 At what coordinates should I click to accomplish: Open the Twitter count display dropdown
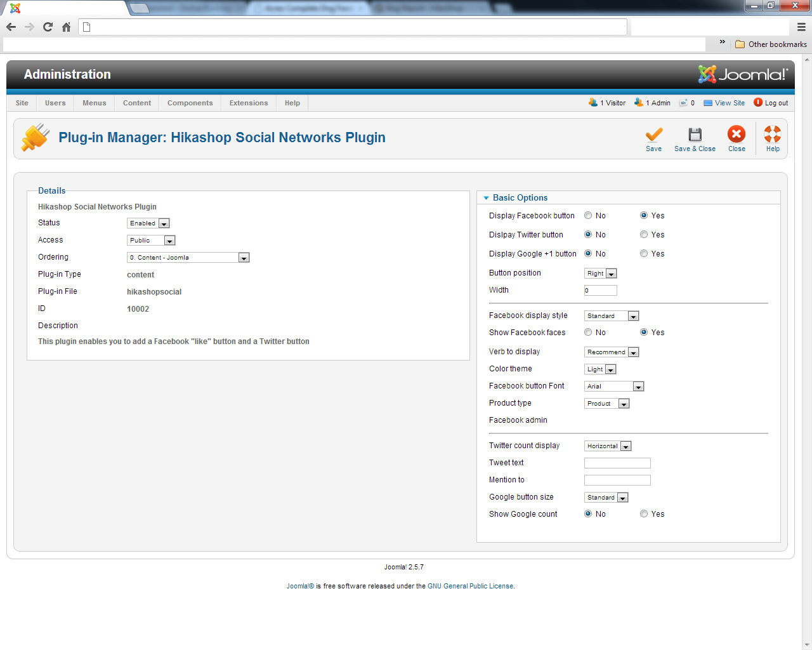click(x=608, y=446)
